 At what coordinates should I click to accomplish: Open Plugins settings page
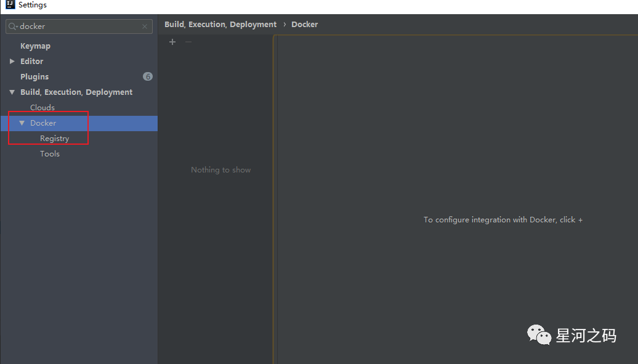[x=34, y=76]
